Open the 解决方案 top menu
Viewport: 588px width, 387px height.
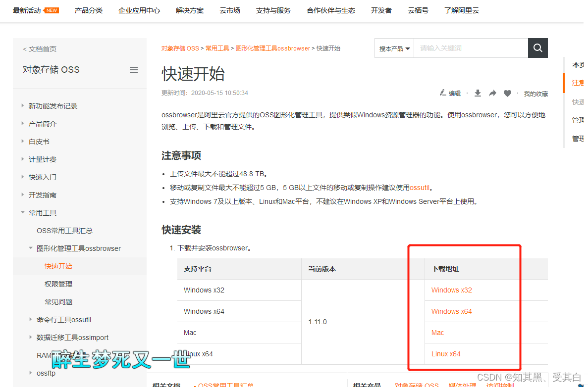[x=190, y=10]
